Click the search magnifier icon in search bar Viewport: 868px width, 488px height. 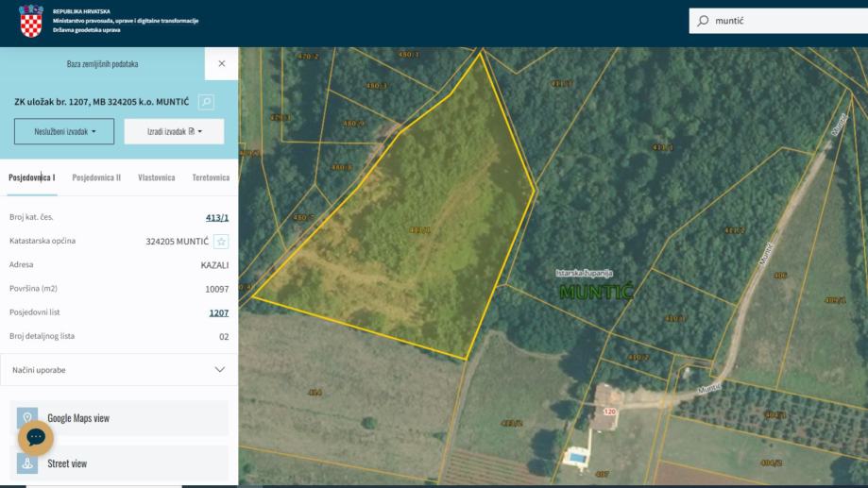click(x=703, y=21)
